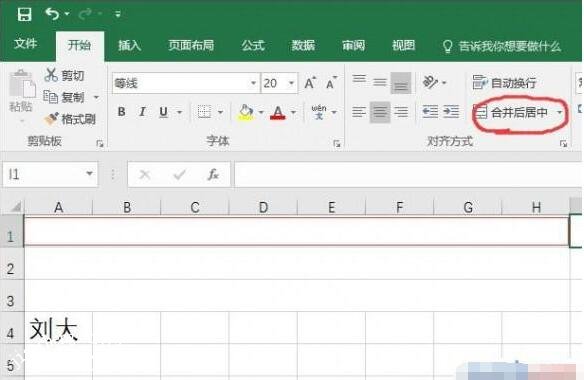Toggle Underline formatting
This screenshot has width=584, height=380.
tap(164, 112)
